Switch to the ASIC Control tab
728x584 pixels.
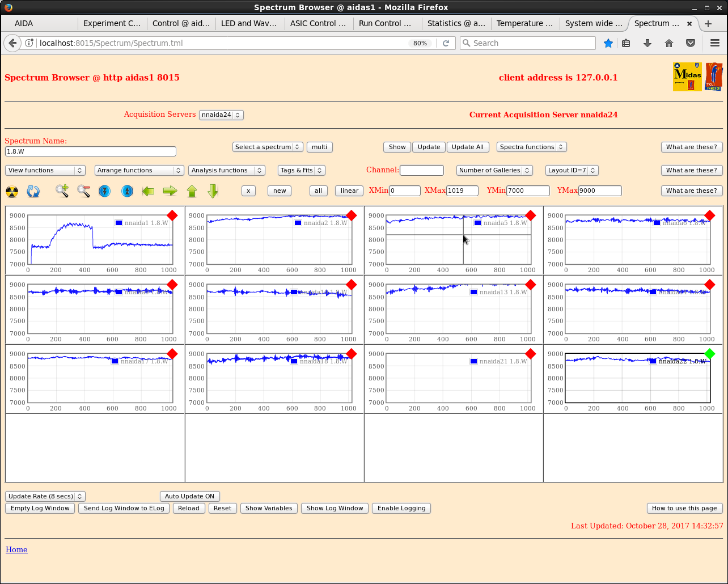[x=319, y=24]
